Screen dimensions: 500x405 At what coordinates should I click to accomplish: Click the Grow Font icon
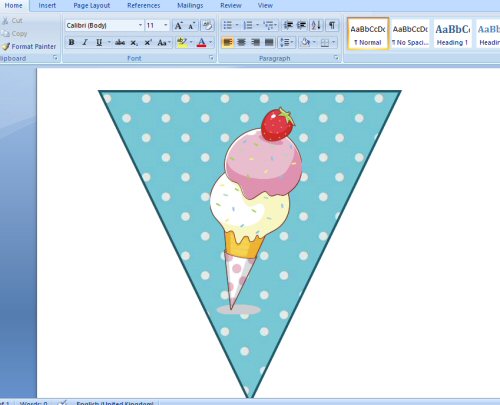pos(179,25)
